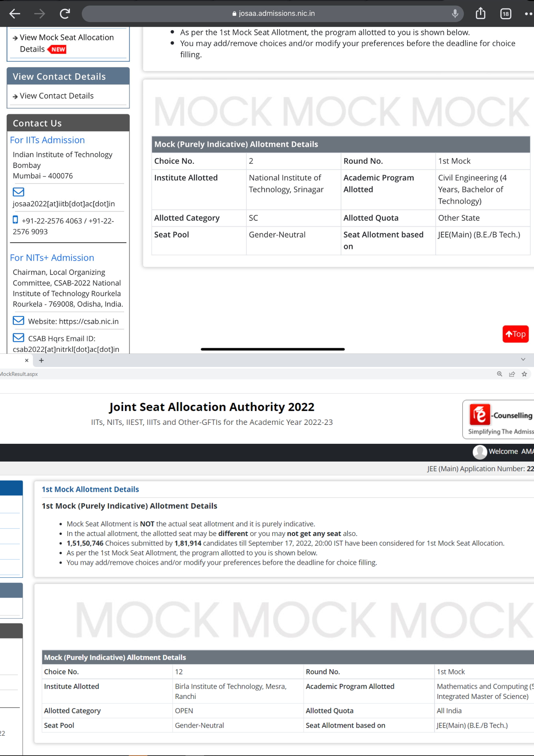Screen dimensions: 534x756
Task: Open View Mock Seat Allocation Details
Action: coord(66,43)
